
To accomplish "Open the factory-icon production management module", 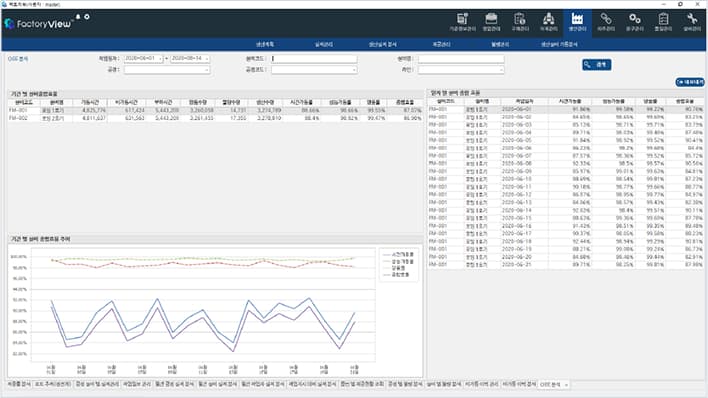I will pos(577,23).
